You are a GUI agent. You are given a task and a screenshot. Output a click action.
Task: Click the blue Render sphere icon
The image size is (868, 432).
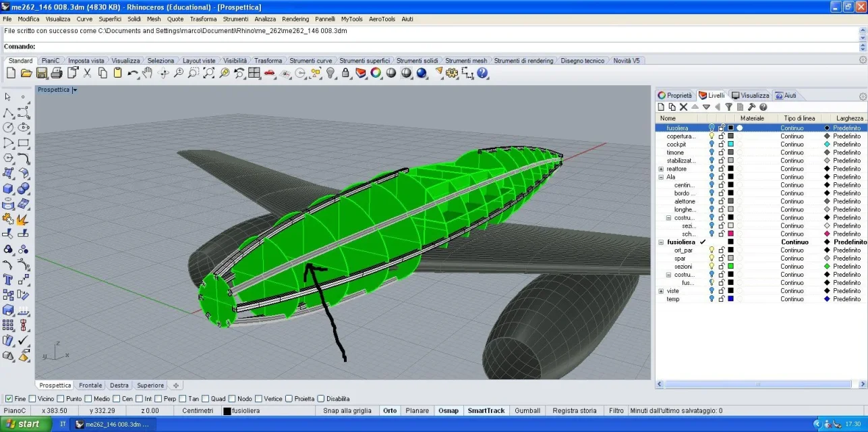[x=422, y=73]
